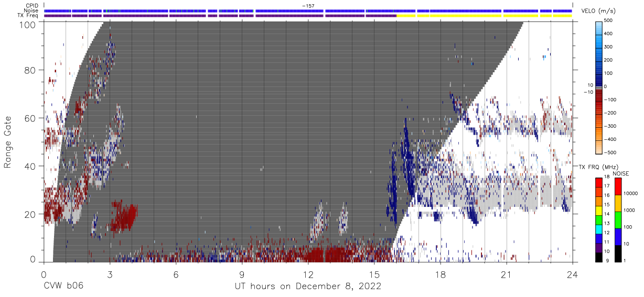Click the red 18 MHz frequency swatch

[599, 182]
